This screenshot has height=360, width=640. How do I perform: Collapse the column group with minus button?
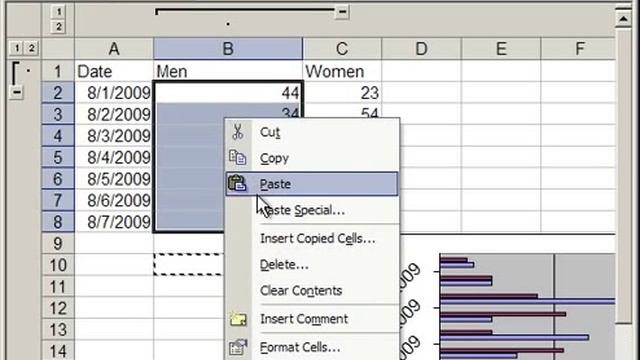pos(342,12)
